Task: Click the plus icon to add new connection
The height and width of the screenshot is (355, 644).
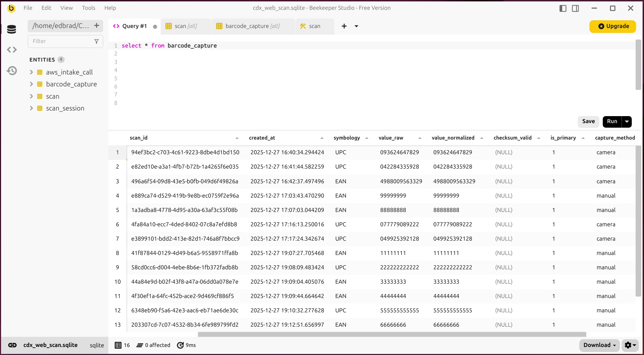Action: point(96,26)
